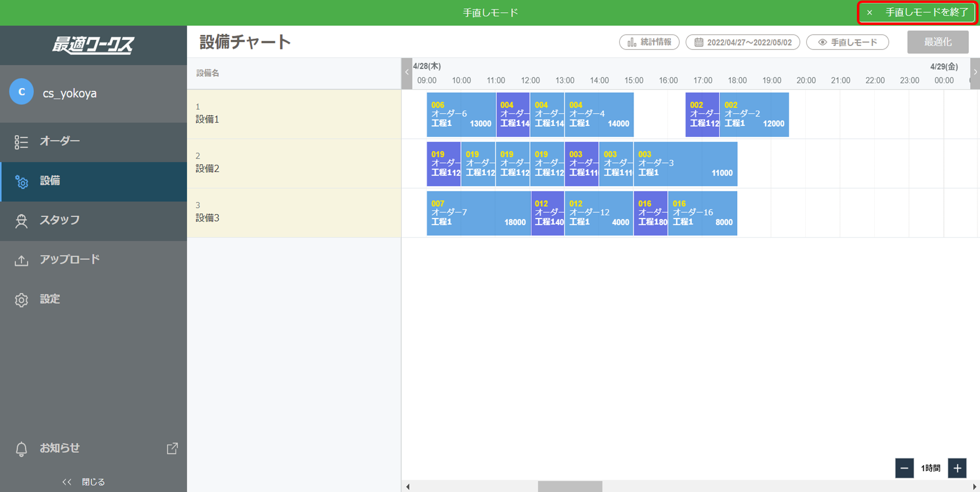Image resolution: width=980 pixels, height=492 pixels.
Task: Select the dark 012 setup block on 設備3
Action: click(547, 213)
